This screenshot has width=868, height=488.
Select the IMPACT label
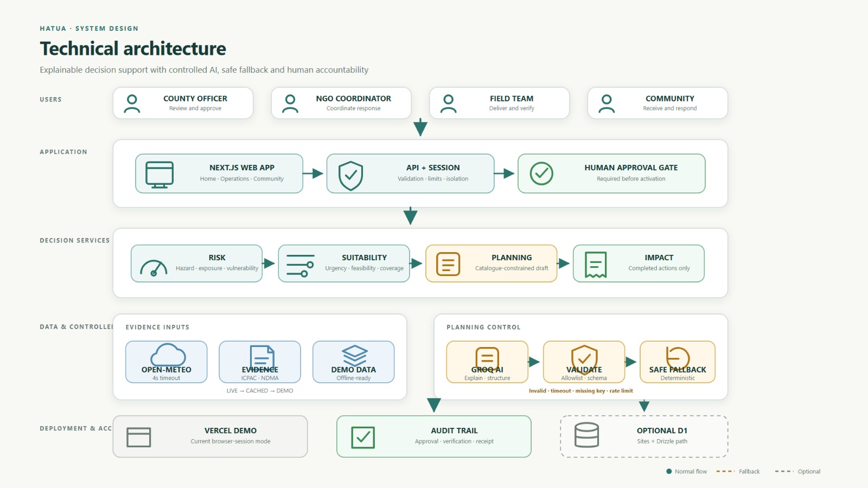click(659, 258)
